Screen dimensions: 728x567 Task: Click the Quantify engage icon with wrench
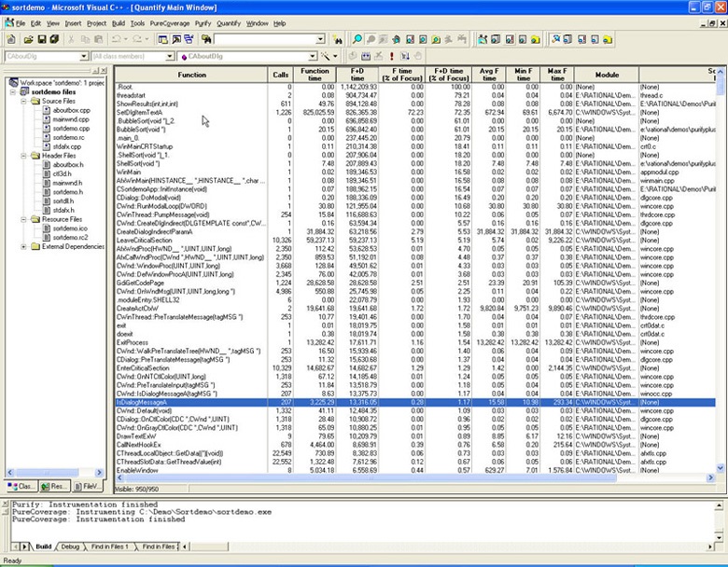555,40
